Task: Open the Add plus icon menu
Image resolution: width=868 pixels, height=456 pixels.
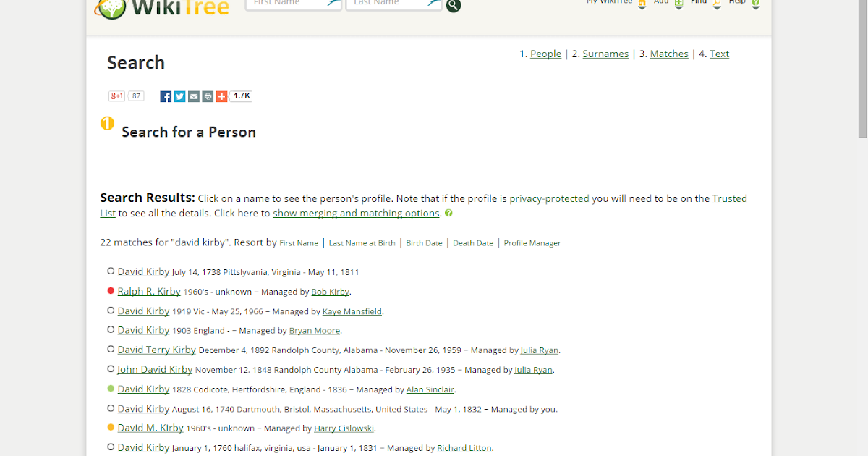Action: [x=678, y=4]
